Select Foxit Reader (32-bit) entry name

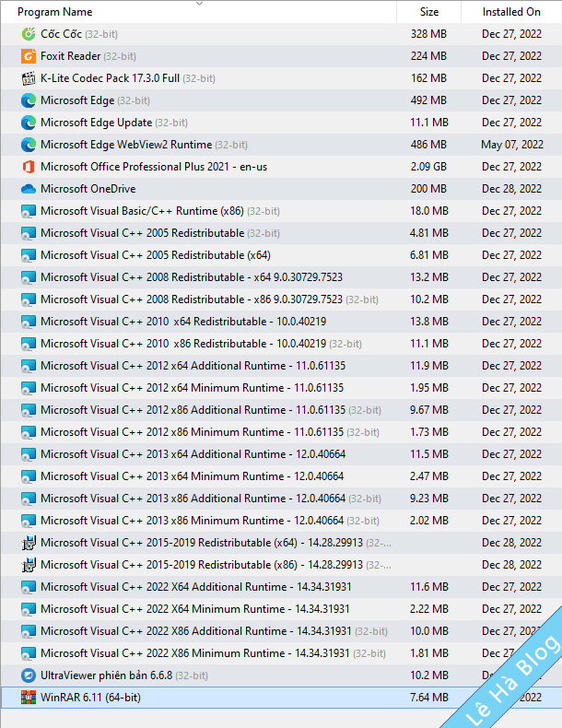click(88, 56)
